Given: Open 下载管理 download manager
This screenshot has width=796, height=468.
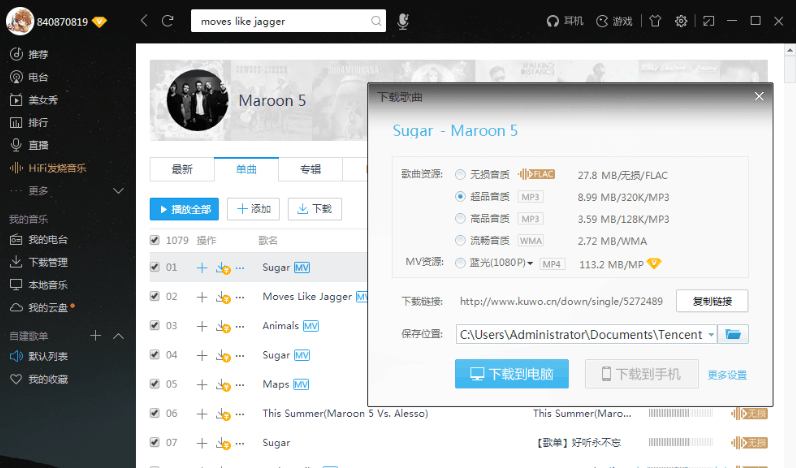Looking at the screenshot, I should pos(39,262).
